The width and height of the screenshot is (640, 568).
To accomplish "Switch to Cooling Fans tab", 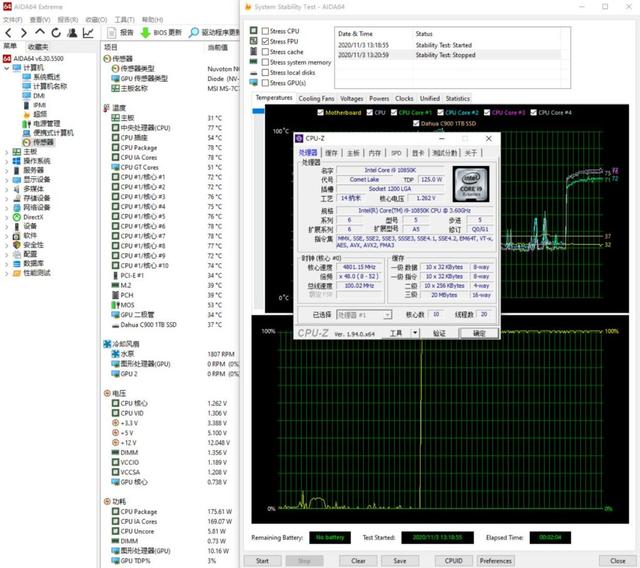I will [x=316, y=98].
